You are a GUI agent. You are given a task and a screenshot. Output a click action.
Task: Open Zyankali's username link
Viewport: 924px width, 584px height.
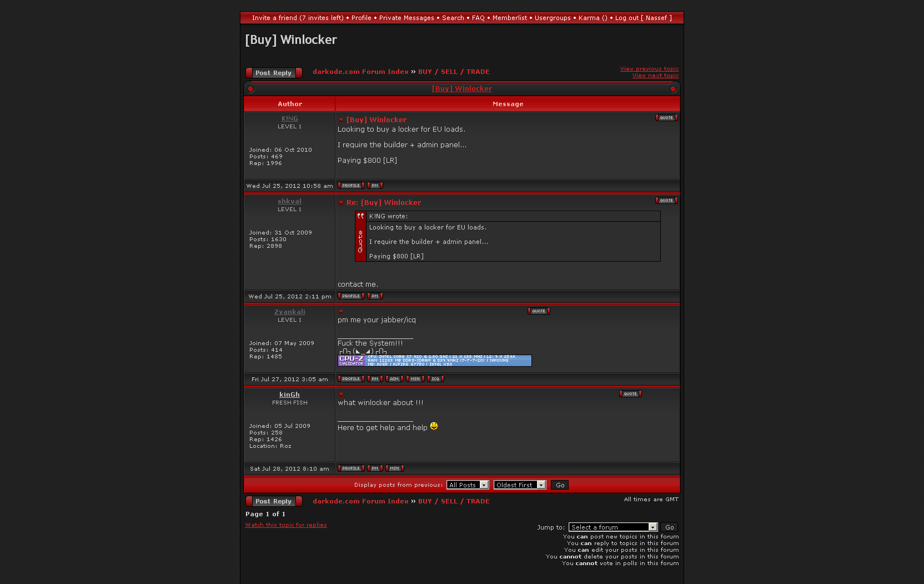pyautogui.click(x=289, y=312)
